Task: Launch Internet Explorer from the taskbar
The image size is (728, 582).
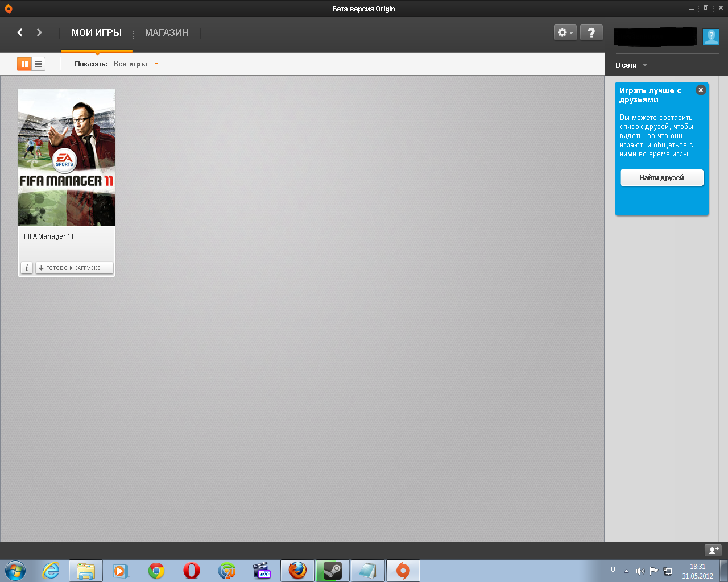Action: pyautogui.click(x=51, y=571)
